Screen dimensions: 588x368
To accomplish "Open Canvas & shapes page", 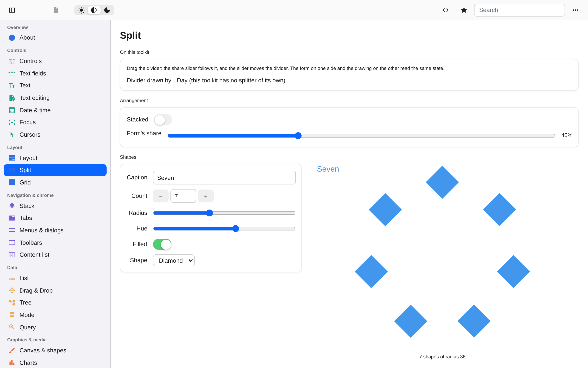I will 55,351.
